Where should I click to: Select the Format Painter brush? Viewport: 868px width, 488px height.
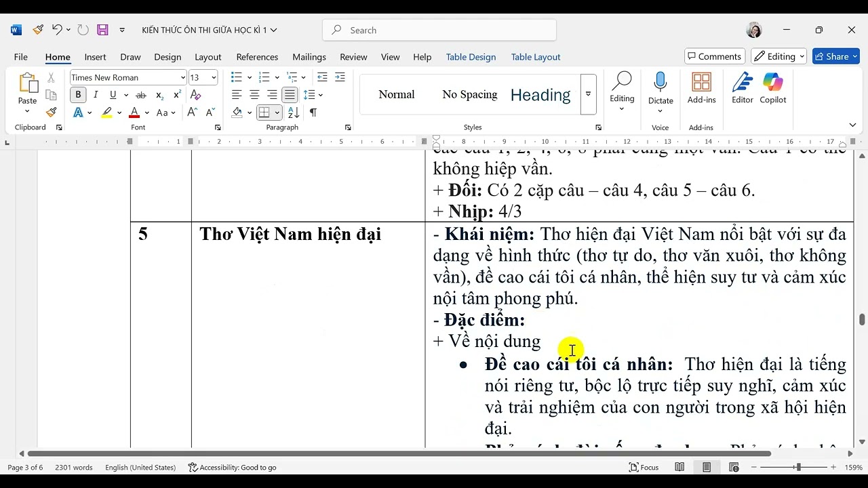pyautogui.click(x=51, y=113)
